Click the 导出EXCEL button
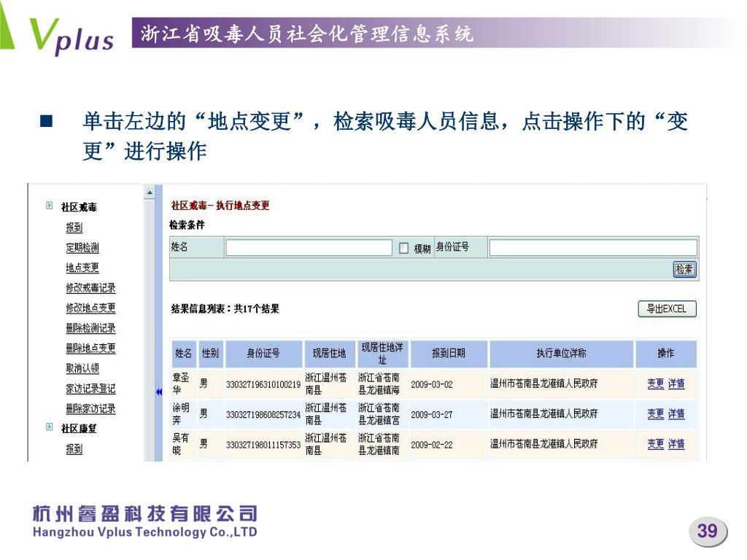747x560 pixels. [x=667, y=309]
